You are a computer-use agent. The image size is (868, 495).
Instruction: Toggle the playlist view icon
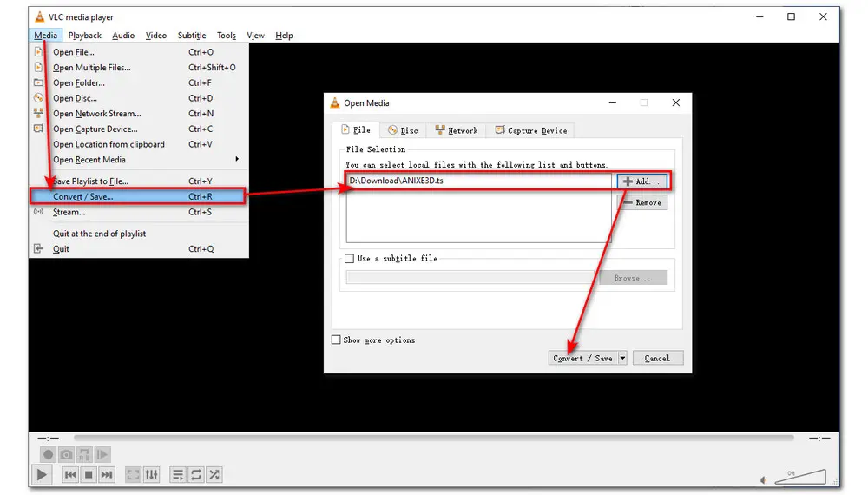click(178, 474)
